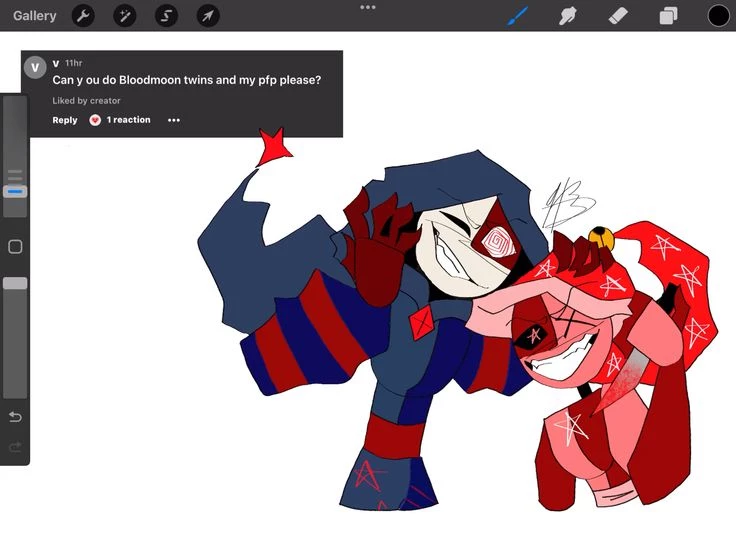Toggle the square modify button in sidebar
The width and height of the screenshot is (736, 552).
coord(15,247)
